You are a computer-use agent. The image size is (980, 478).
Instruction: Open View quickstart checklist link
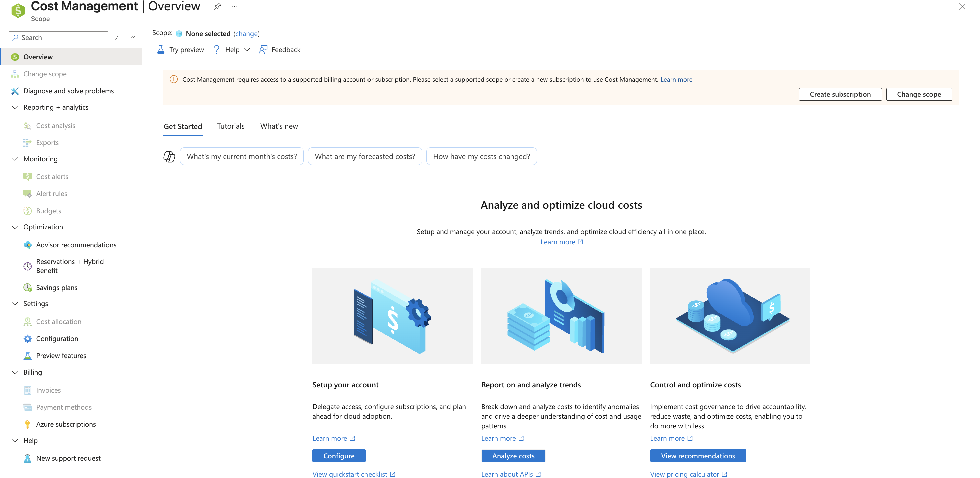coord(354,474)
